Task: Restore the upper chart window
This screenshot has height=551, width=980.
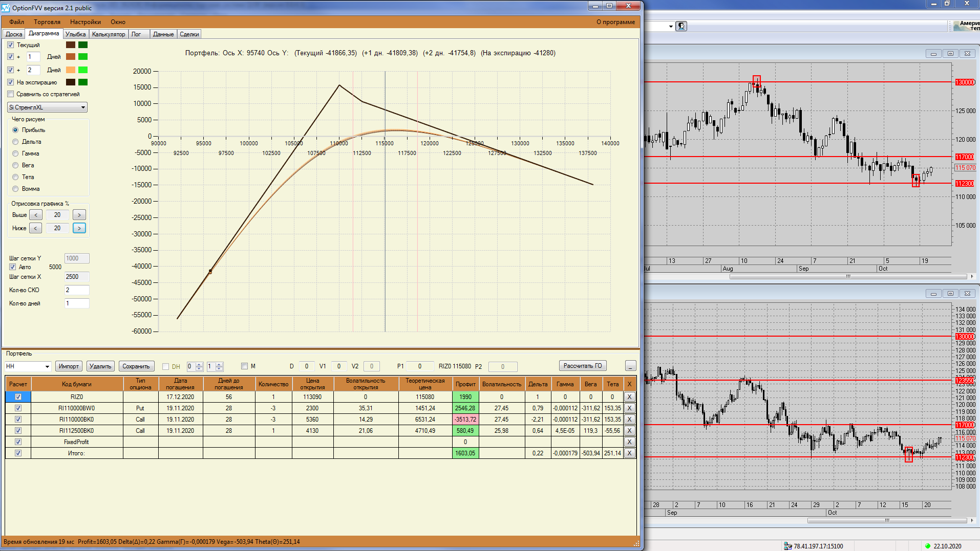Action: click(950, 54)
